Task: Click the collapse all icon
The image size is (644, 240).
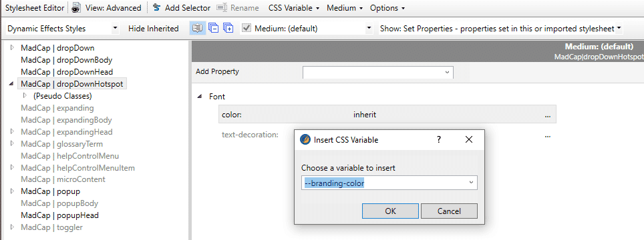Action: 214,28
